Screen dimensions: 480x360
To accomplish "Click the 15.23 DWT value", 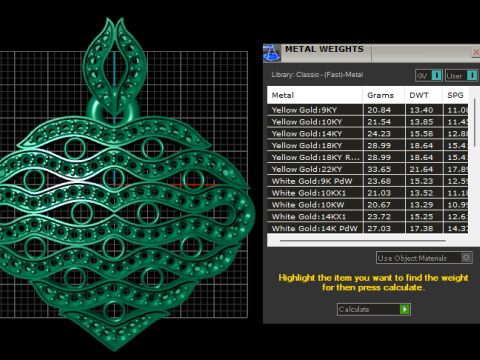I will (421, 181).
